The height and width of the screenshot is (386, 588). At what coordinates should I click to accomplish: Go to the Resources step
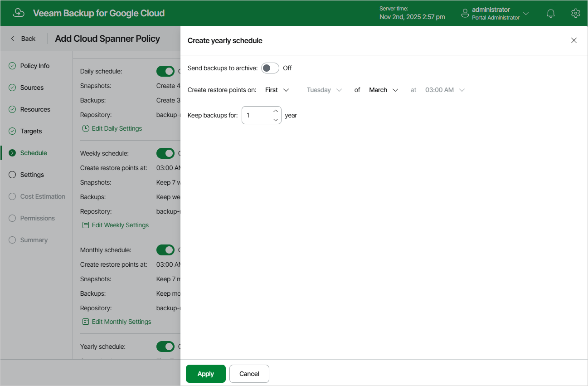(x=35, y=109)
